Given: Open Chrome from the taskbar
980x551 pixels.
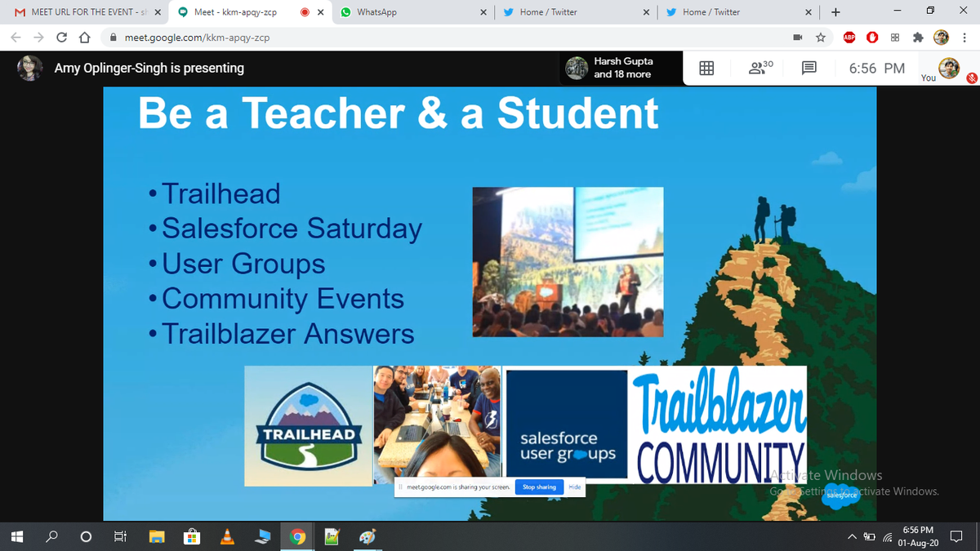Looking at the screenshot, I should (x=298, y=536).
